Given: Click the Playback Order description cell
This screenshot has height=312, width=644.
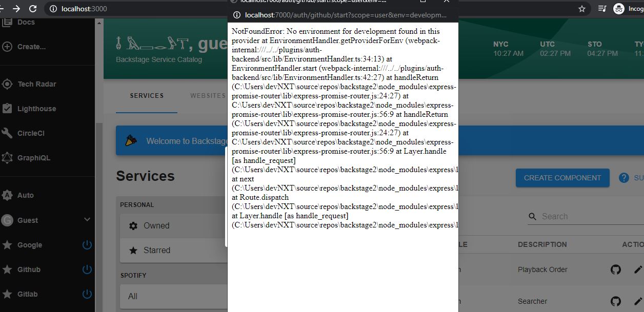Looking at the screenshot, I should [x=542, y=269].
